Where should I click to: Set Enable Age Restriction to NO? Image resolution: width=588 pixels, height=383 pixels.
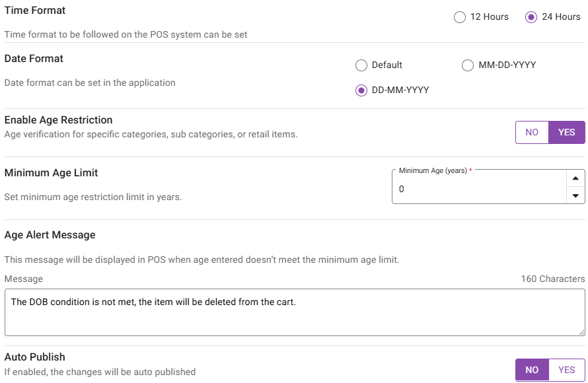pos(532,132)
